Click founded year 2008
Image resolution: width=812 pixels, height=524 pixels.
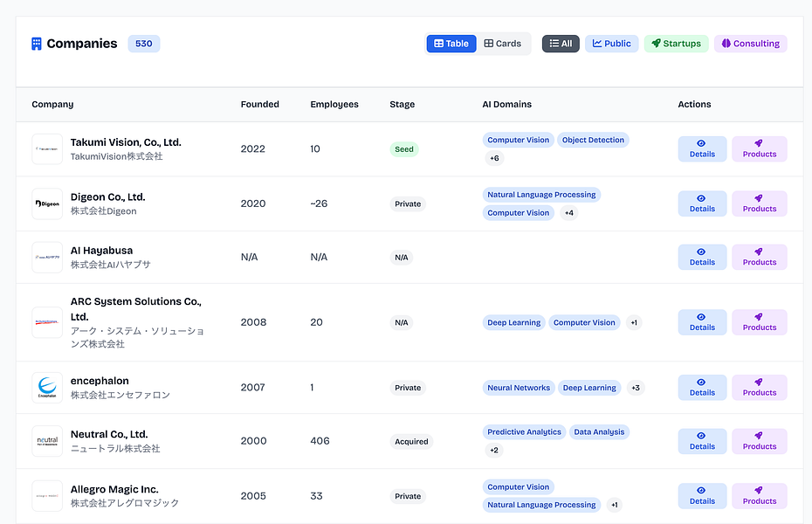(x=253, y=322)
